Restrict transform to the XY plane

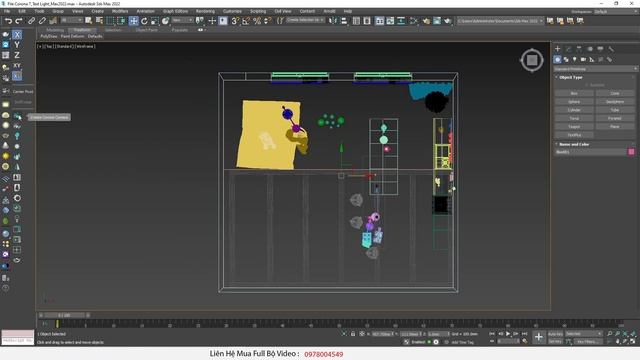click(17, 65)
